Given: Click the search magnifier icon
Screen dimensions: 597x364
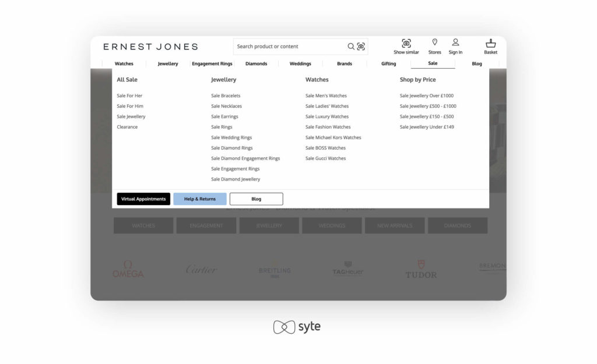Looking at the screenshot, I should [x=350, y=47].
